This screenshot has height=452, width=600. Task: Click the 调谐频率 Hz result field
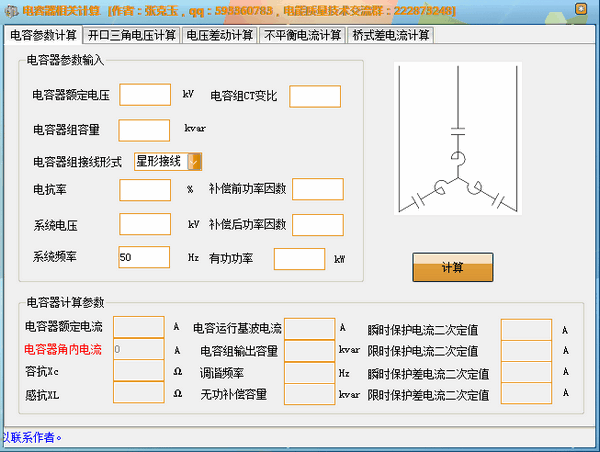(310, 372)
